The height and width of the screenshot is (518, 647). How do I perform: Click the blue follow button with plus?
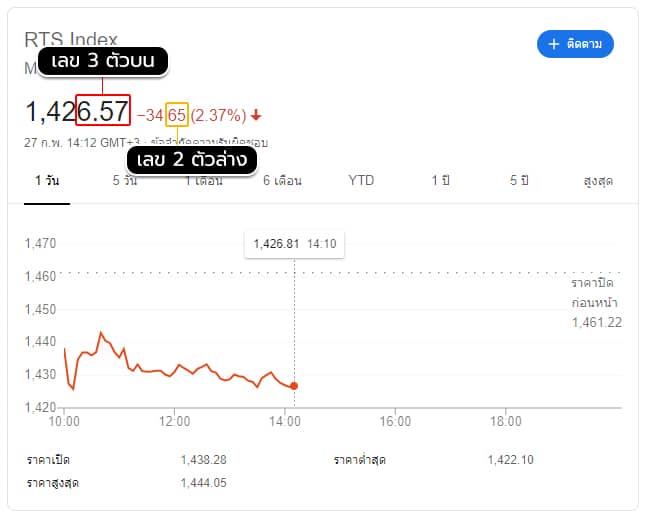tap(575, 44)
